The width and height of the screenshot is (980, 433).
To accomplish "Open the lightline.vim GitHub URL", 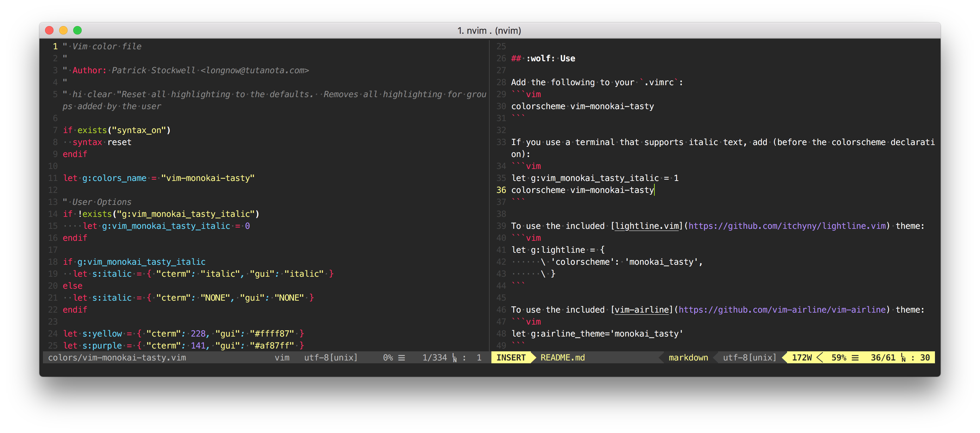I will click(787, 226).
